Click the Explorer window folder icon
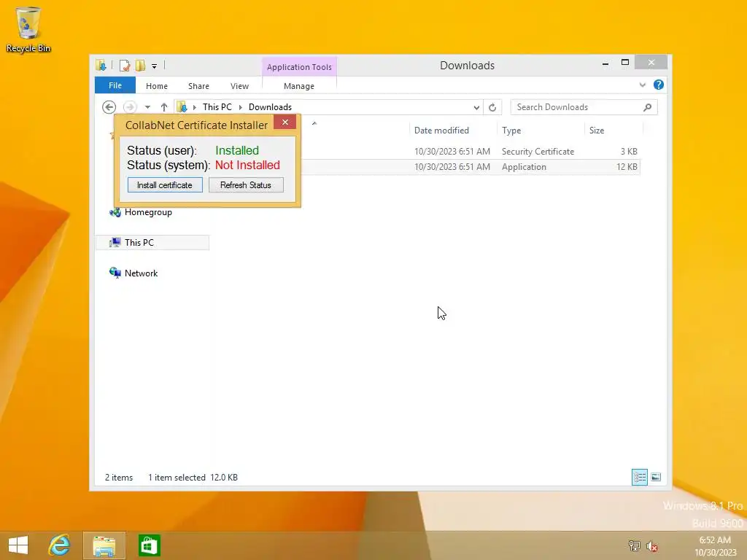 [x=101, y=65]
